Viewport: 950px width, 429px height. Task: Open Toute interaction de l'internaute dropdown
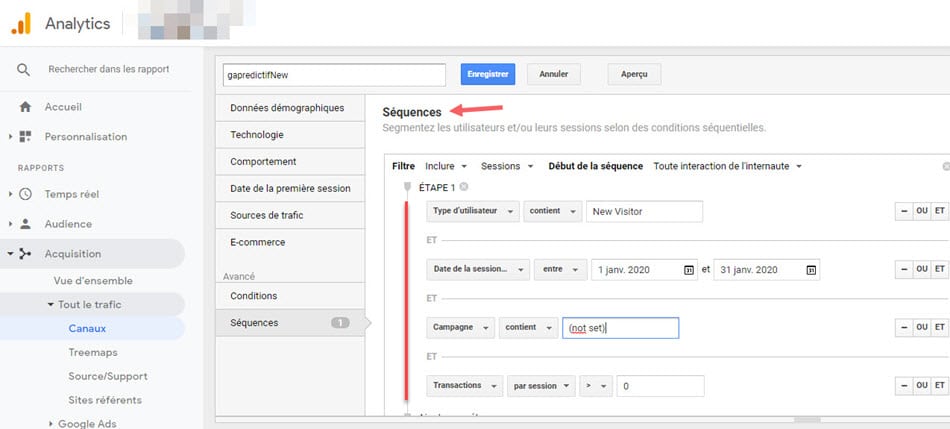pos(728,166)
